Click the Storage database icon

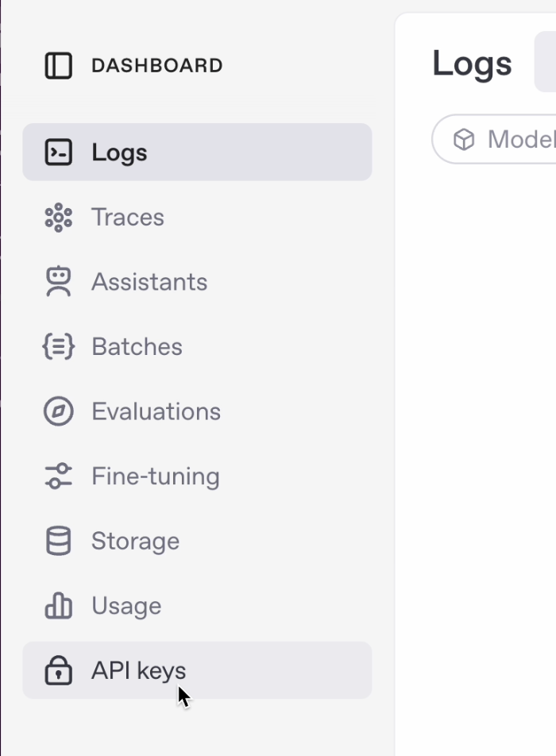pyautogui.click(x=58, y=541)
